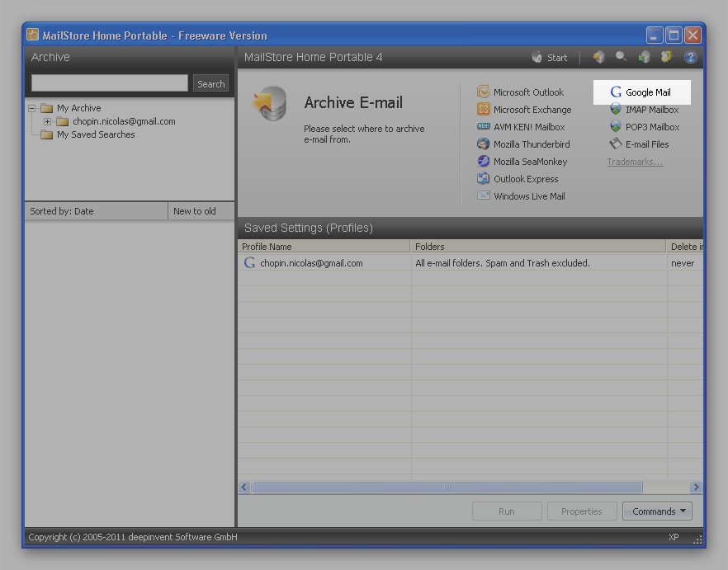Viewport: 728px width, 570px height.
Task: Click the right arrow of horizontal scrollbar
Action: point(696,487)
